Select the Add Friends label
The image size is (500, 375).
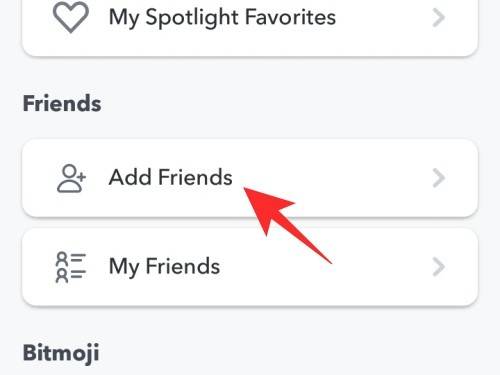(170, 177)
